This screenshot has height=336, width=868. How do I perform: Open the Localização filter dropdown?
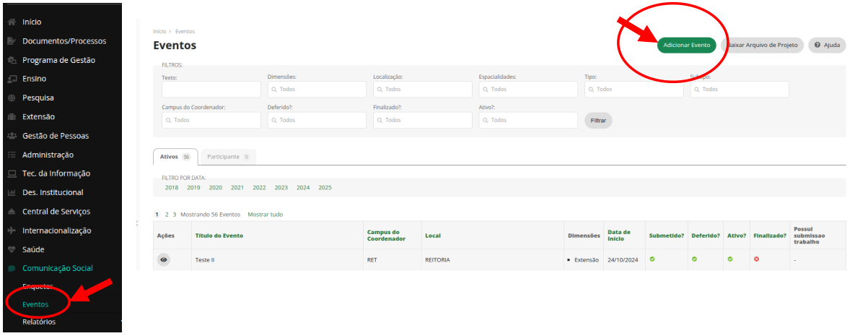pos(423,90)
